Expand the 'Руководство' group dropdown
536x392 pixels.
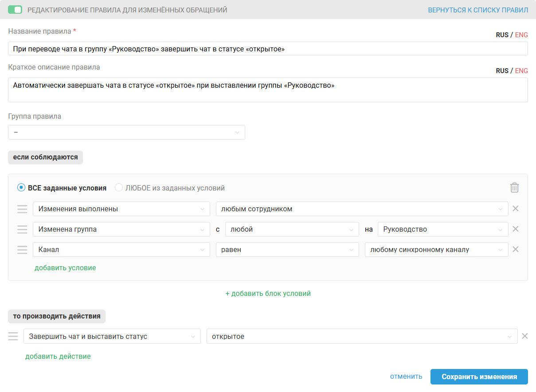pos(443,229)
